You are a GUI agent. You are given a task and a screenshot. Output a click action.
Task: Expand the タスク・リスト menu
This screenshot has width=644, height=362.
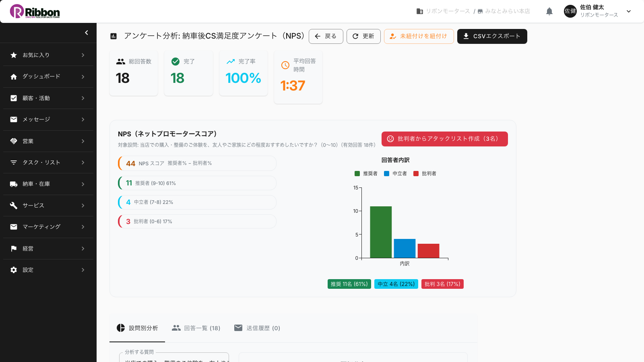[83, 162]
